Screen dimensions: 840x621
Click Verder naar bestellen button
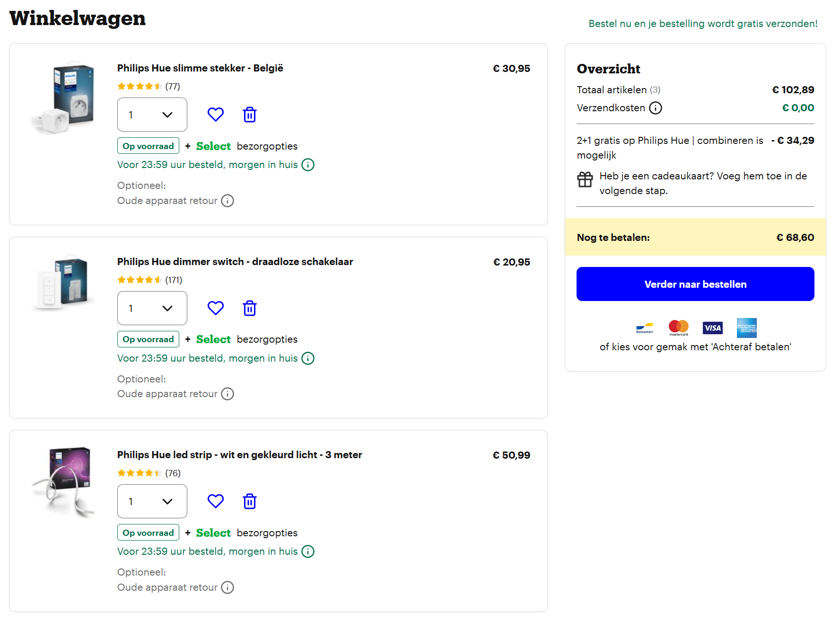pyautogui.click(x=695, y=284)
